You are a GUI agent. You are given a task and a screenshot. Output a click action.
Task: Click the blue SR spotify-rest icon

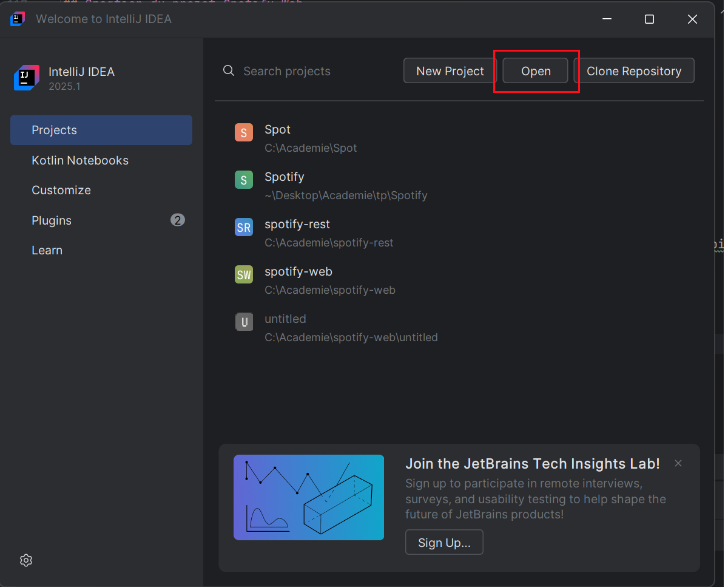click(x=243, y=227)
